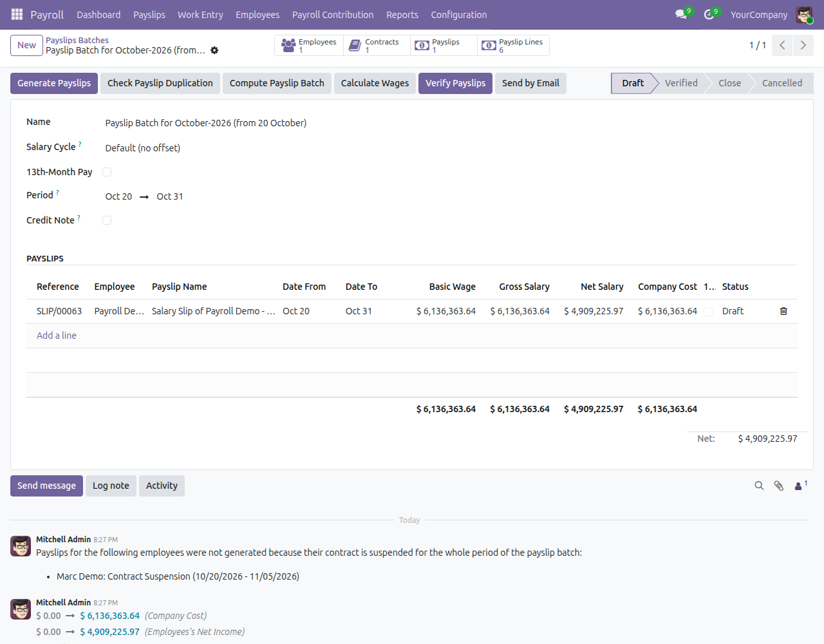Open the Payslip Lines smart button

[x=512, y=46]
